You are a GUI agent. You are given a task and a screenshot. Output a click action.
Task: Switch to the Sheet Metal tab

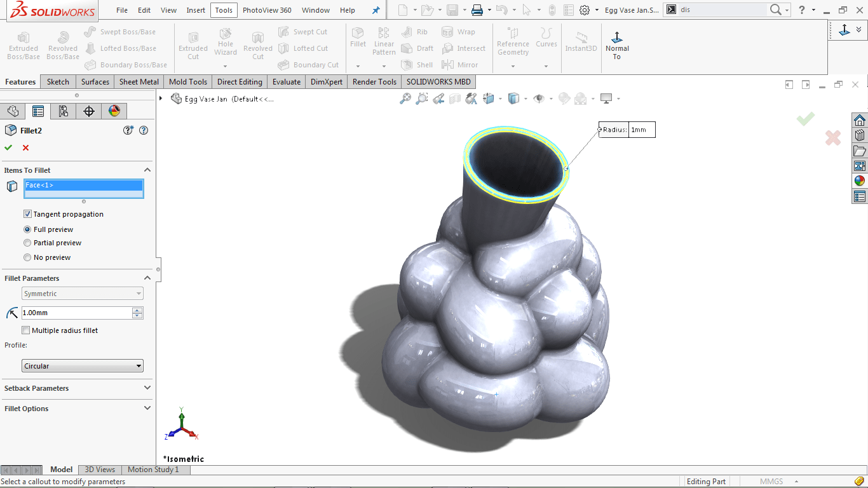[x=139, y=81]
